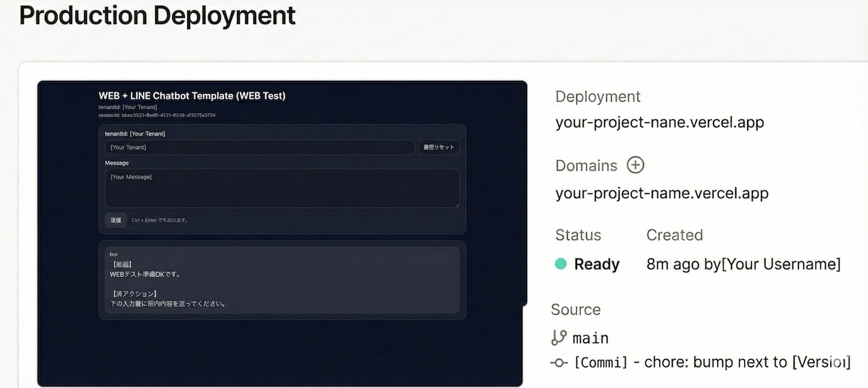This screenshot has width=868, height=388.
Task: Click the deployment preview thumbnail
Action: point(282,233)
